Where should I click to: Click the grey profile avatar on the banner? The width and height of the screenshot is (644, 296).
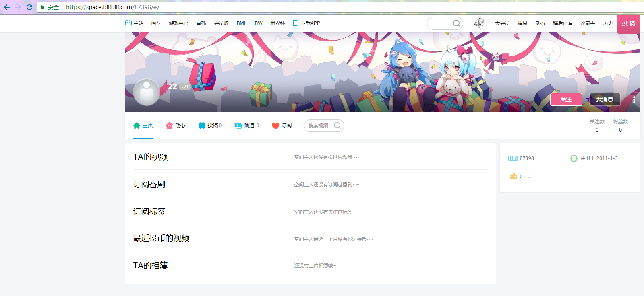pyautogui.click(x=146, y=92)
